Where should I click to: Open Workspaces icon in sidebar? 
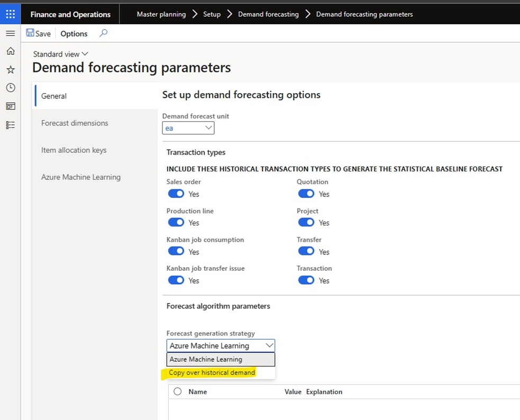[x=11, y=106]
